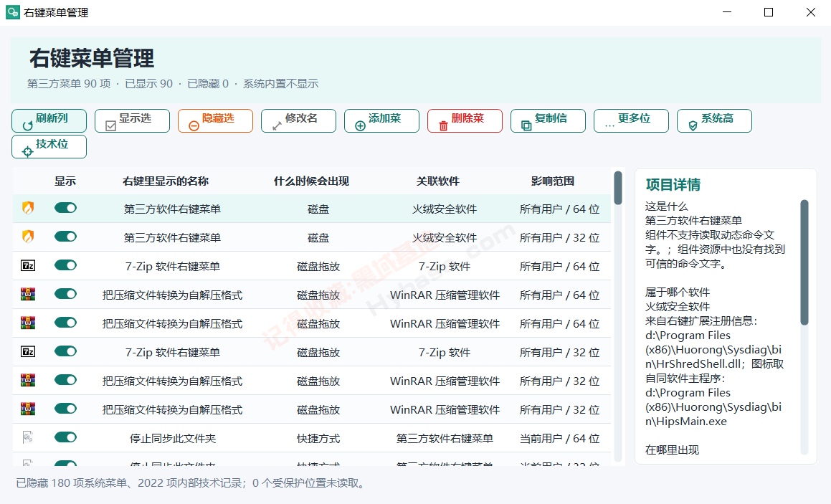Screen dimensions: 831x504
Task: Click the 所有用户 / 64 位 cell of 7-Zip row
Action: (560, 267)
